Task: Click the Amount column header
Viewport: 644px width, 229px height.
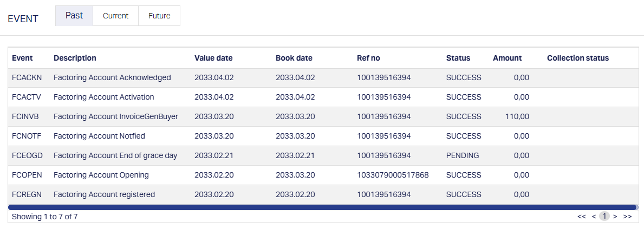Action: point(507,58)
